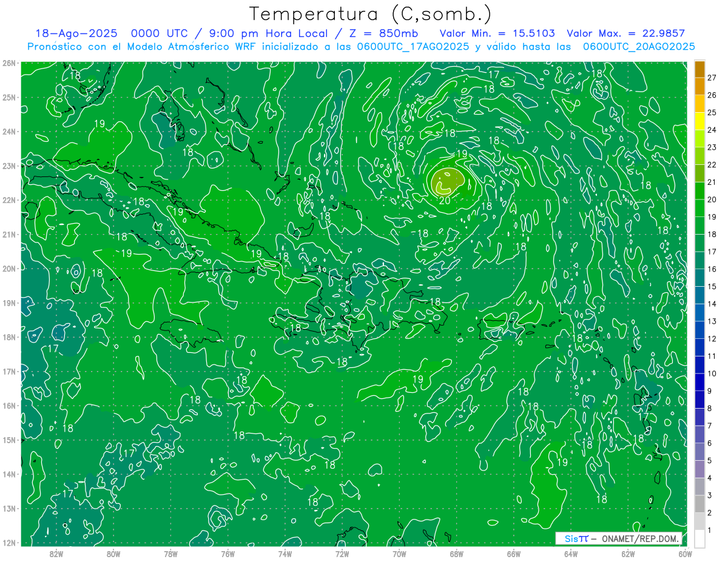Click the "22N" latitude label
The image size is (728, 562).
click(8, 200)
